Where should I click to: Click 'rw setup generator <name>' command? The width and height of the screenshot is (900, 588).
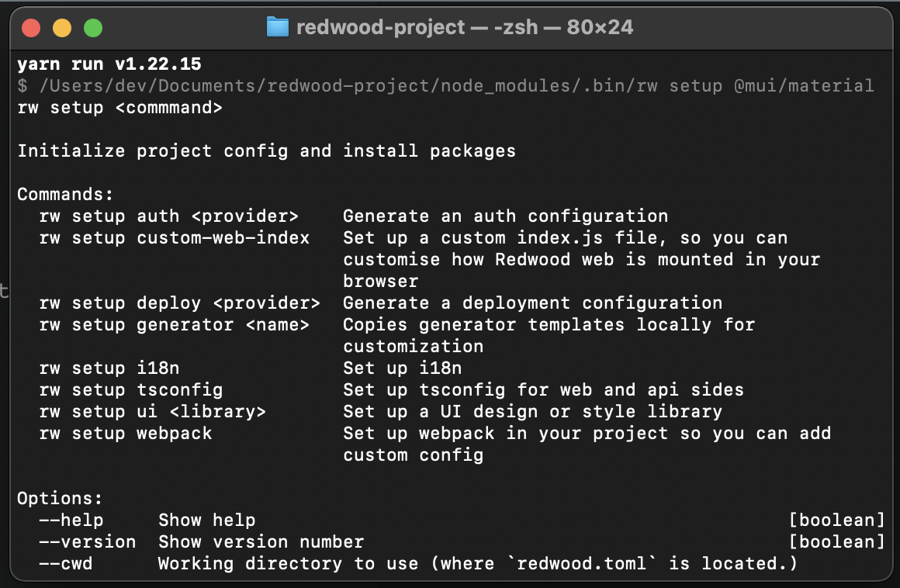pyautogui.click(x=175, y=325)
